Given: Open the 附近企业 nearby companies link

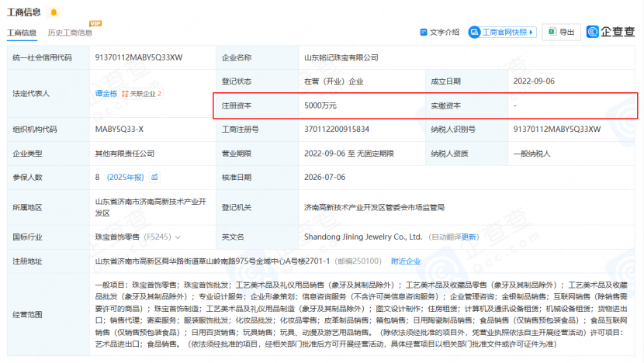Looking at the screenshot, I should [406, 261].
